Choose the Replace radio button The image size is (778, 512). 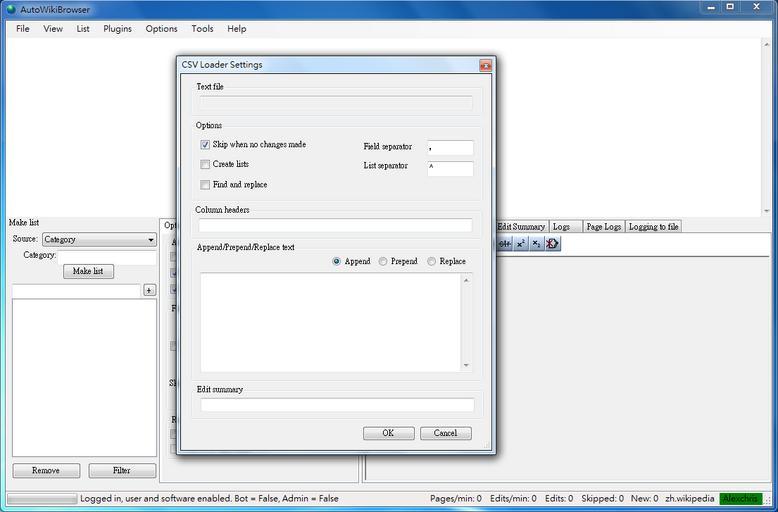[x=432, y=262]
